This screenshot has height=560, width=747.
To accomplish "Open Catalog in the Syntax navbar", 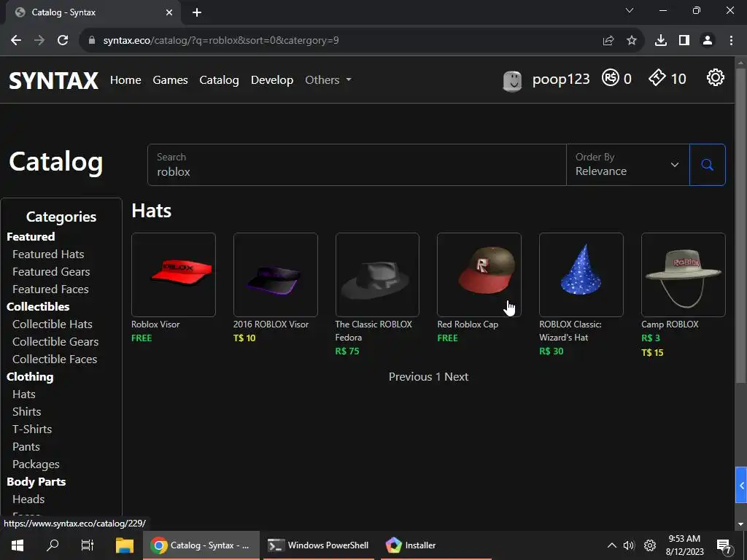I will (x=219, y=80).
